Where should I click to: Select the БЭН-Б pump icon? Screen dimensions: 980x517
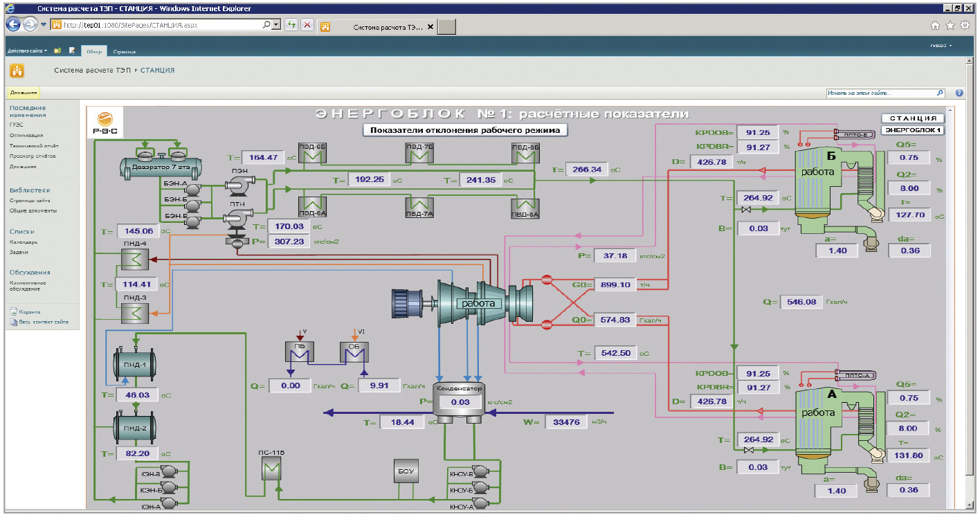(x=193, y=206)
